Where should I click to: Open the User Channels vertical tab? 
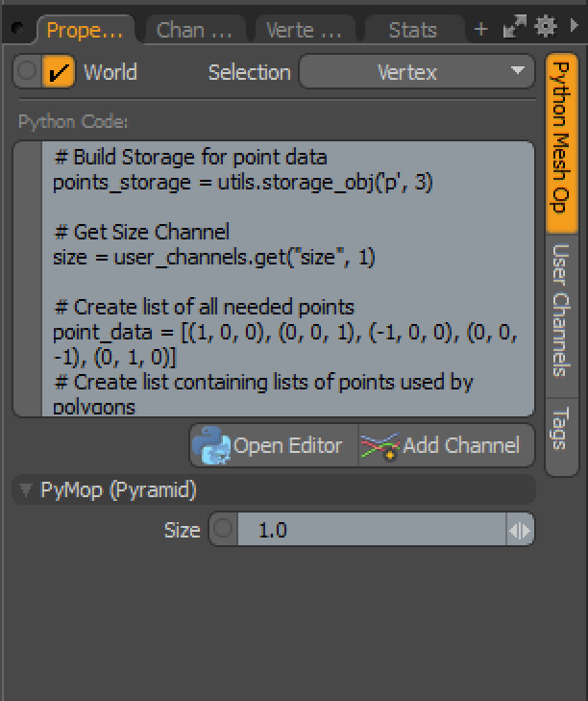click(562, 310)
